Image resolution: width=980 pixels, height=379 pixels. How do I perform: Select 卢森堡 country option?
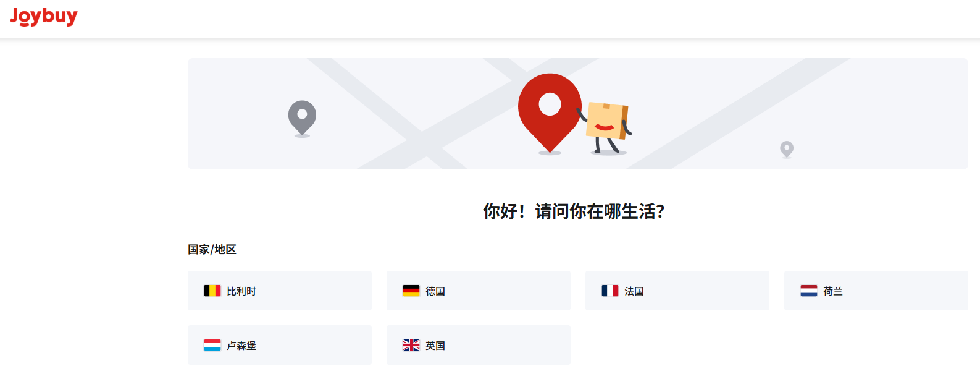point(280,345)
